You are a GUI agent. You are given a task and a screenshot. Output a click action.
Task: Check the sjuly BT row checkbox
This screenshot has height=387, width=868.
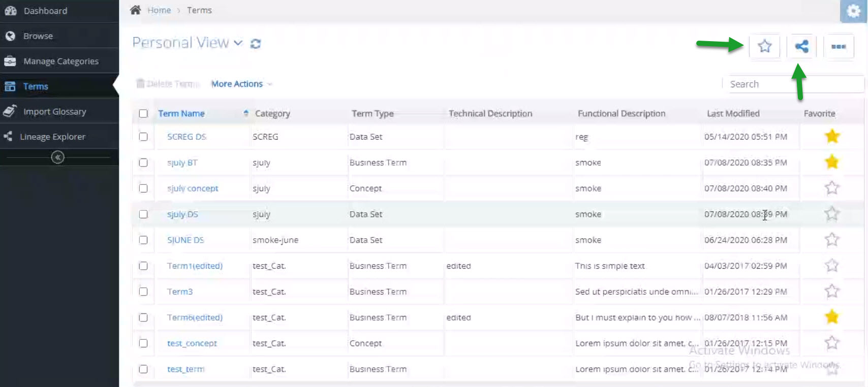[143, 163]
